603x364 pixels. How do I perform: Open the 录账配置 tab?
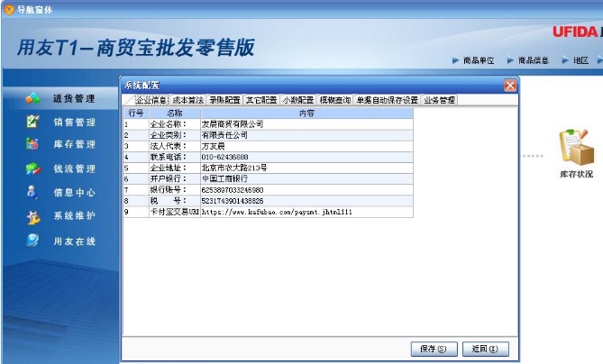click(x=224, y=100)
